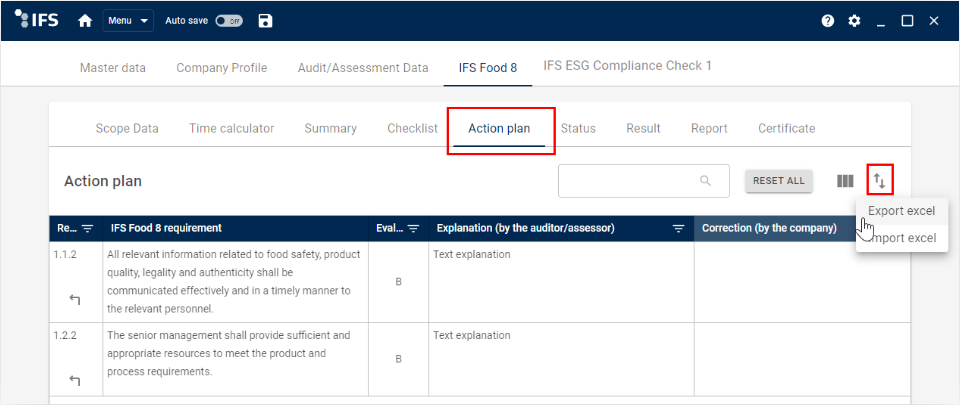Viewport: 960px width, 405px height.
Task: Open the Time calculator sub-tab
Action: [231, 128]
